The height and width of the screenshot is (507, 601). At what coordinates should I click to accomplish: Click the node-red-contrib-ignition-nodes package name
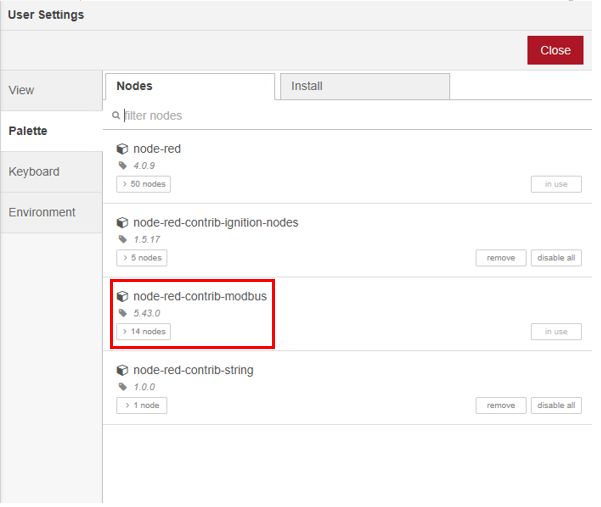[216, 223]
